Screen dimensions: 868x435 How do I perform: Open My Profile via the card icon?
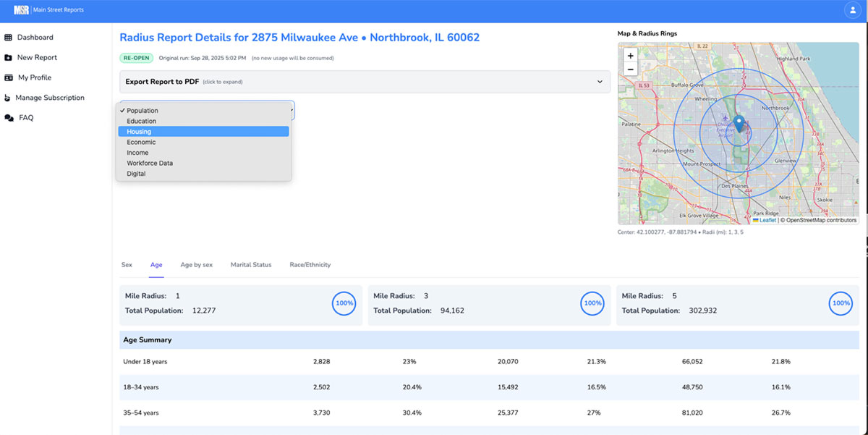9,77
